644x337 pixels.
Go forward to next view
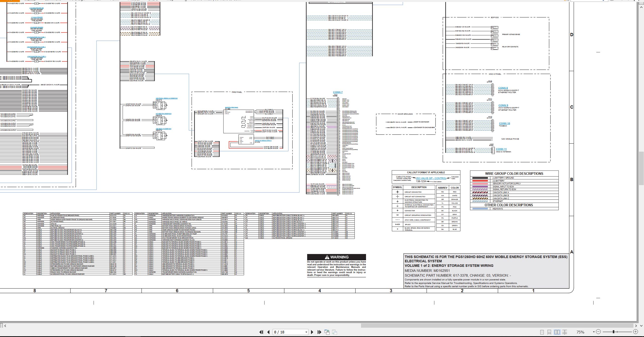335,332
